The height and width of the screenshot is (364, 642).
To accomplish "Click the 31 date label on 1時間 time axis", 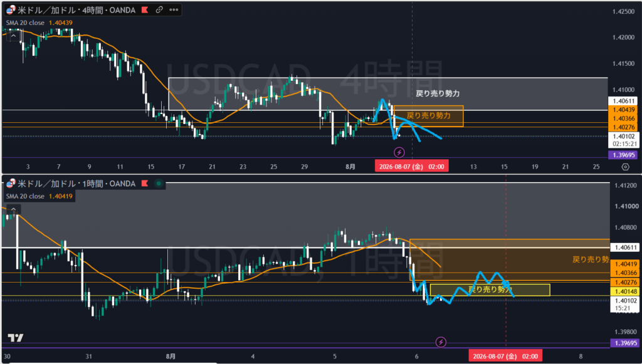I will [x=89, y=356].
